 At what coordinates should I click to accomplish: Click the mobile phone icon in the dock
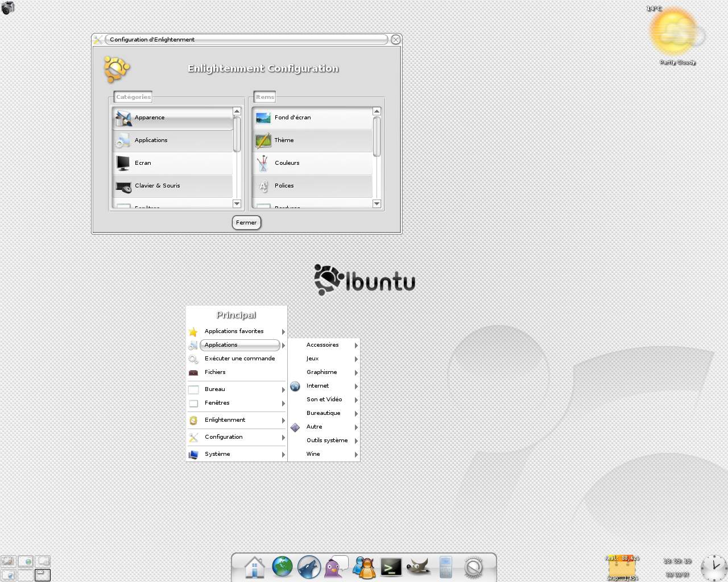pos(446,567)
